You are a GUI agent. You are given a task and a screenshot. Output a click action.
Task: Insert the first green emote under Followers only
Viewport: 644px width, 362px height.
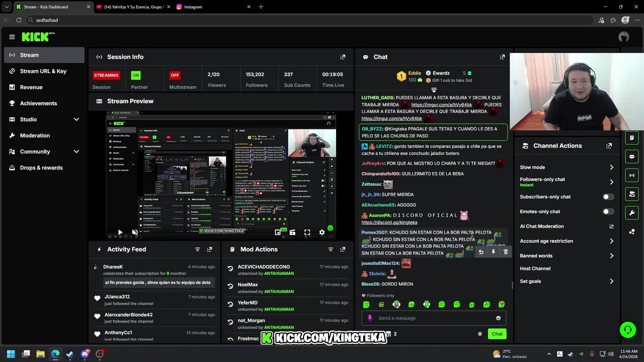[366, 304]
